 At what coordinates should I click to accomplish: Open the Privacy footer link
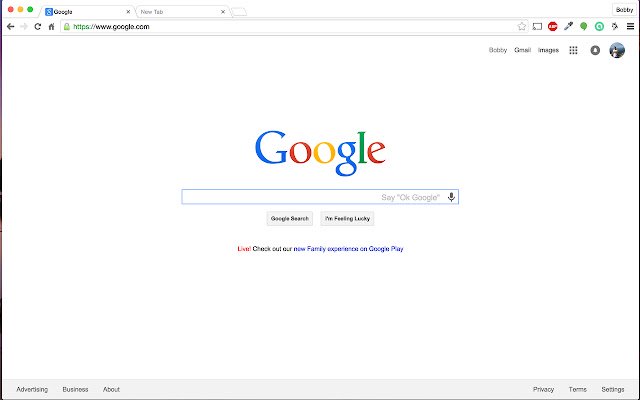[544, 389]
